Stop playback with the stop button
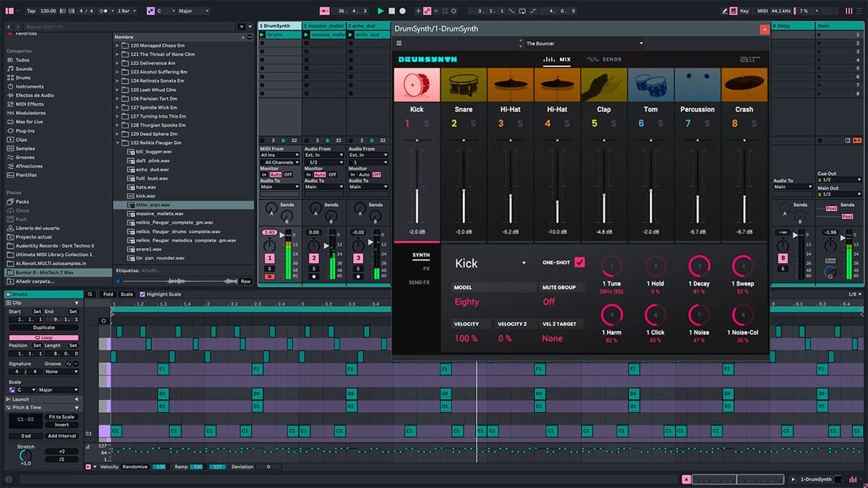 (x=391, y=11)
